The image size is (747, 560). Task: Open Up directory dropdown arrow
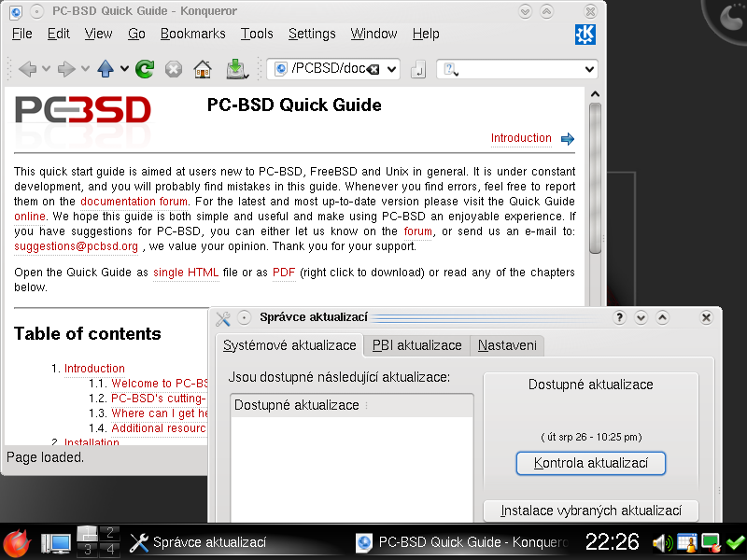(124, 69)
